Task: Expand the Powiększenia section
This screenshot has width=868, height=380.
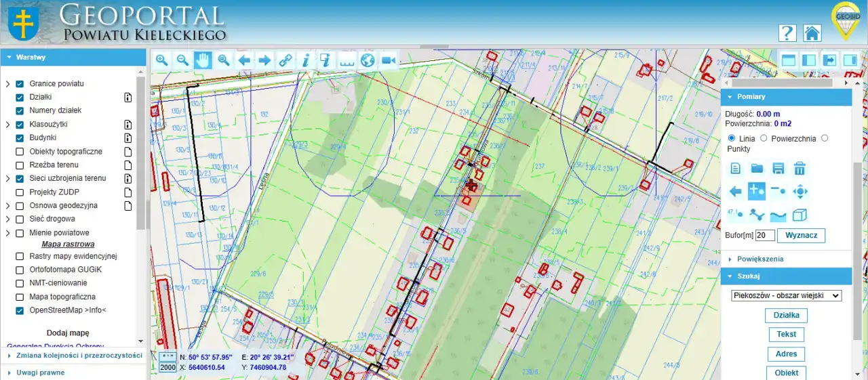Action: [x=759, y=259]
